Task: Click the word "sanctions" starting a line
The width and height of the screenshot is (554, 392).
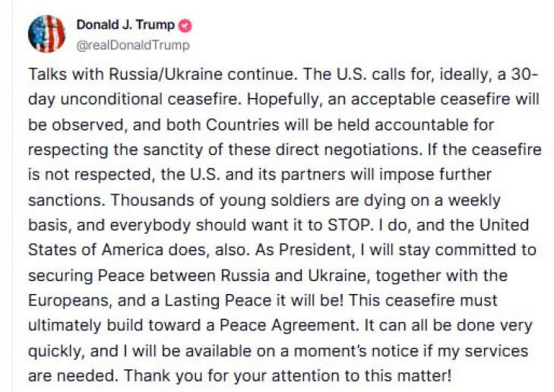Action: click(x=60, y=201)
